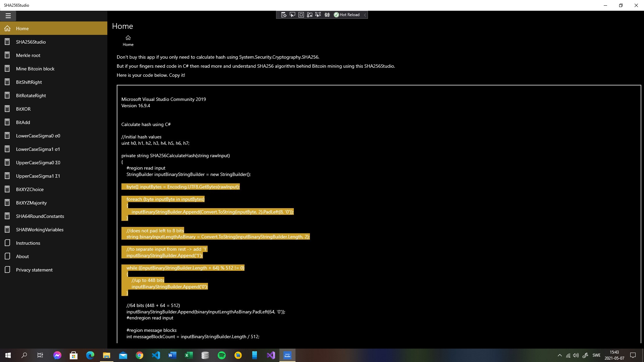Select the Mine Bitcoin block tool
Viewport: 644px width, 362px height.
[x=35, y=68]
